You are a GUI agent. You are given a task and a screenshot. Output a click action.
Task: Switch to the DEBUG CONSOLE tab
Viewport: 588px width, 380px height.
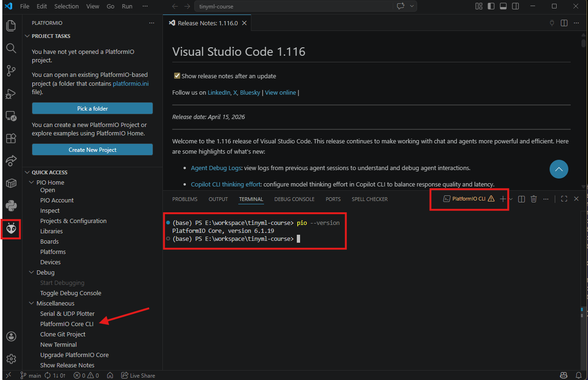coord(294,199)
